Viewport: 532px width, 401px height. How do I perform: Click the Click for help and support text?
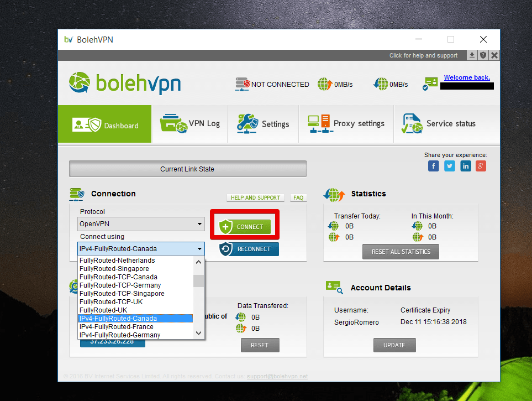[423, 55]
